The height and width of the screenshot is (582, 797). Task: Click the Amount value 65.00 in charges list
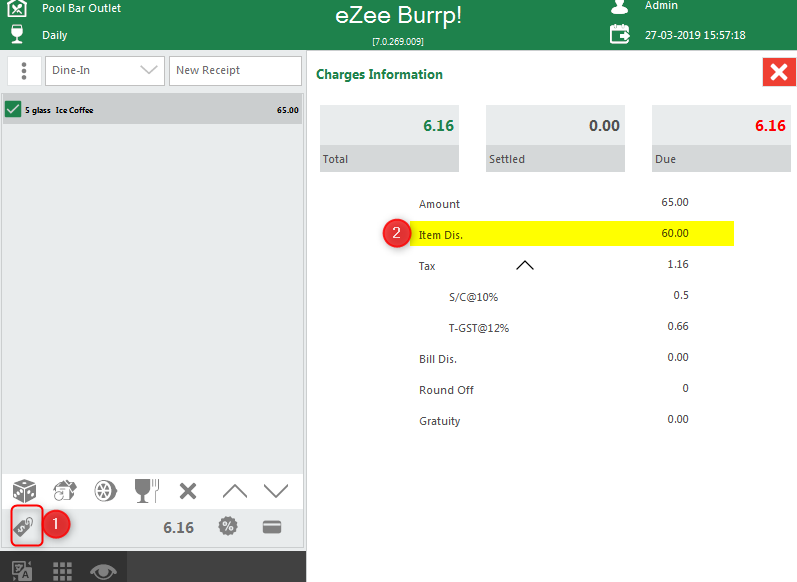coord(675,202)
